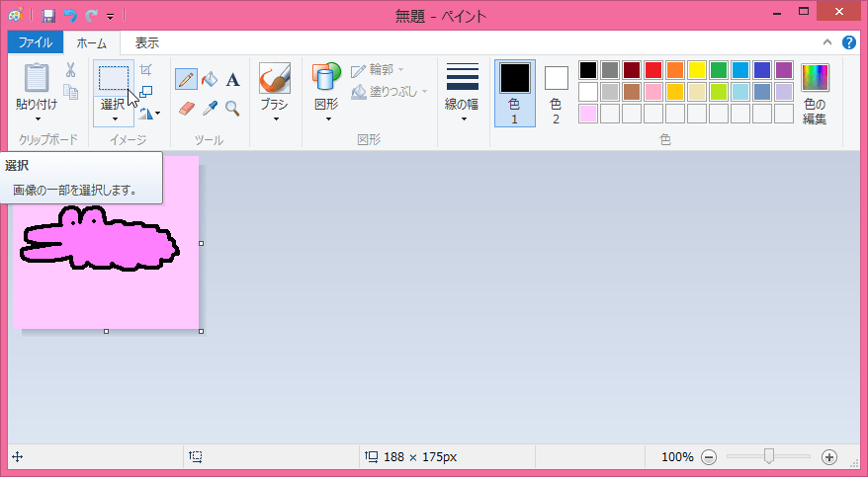This screenshot has height=477, width=868.
Task: Switch to the View (表示) tab
Action: point(147,42)
